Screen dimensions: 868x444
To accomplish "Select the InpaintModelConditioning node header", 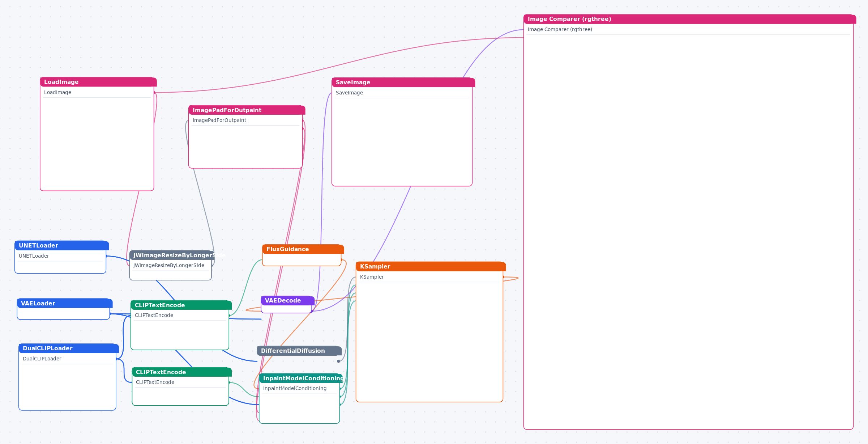I will click(x=301, y=378).
